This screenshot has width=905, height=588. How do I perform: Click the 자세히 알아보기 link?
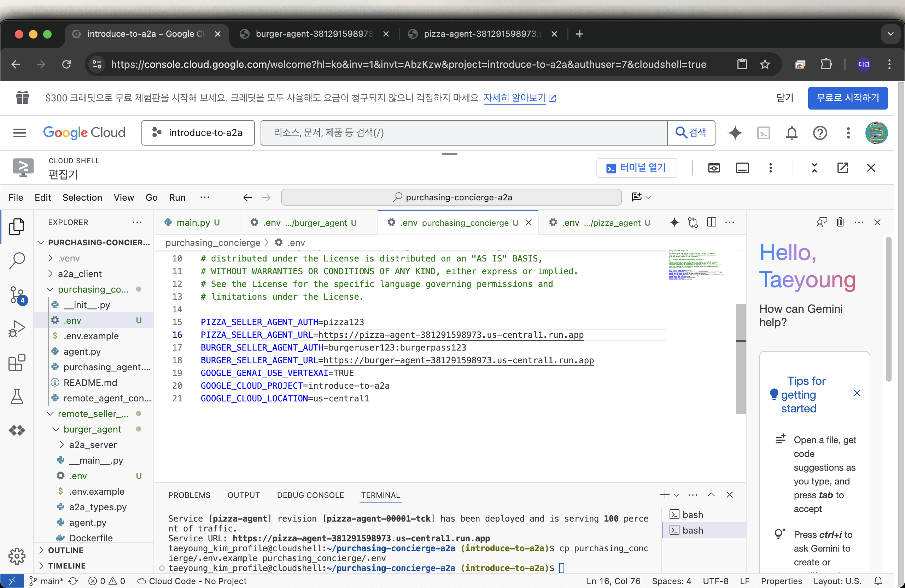point(519,98)
